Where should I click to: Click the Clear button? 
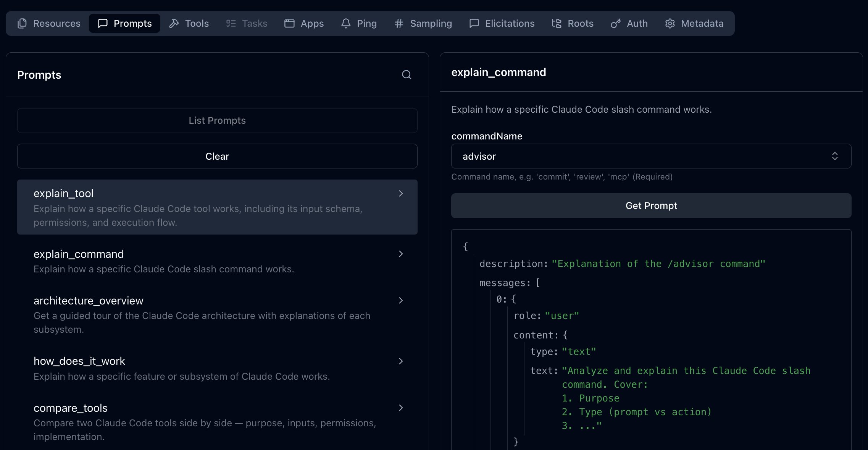point(217,156)
